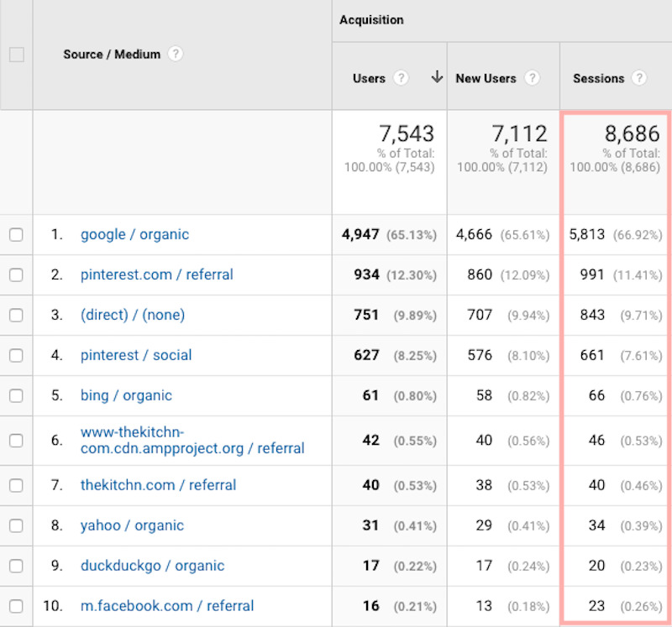Check the m.facebook.com / referral row checkbox
Image resolution: width=672 pixels, height=627 pixels.
[16, 606]
